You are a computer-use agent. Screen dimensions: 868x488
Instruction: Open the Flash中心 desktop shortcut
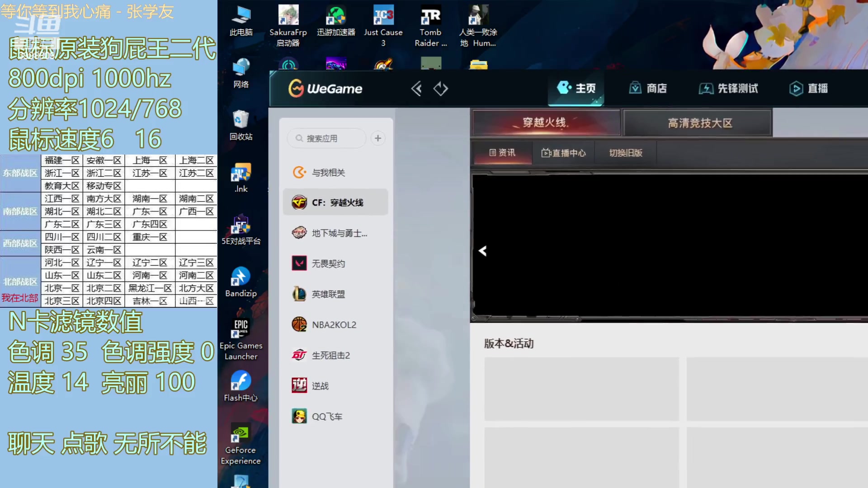coord(241,386)
